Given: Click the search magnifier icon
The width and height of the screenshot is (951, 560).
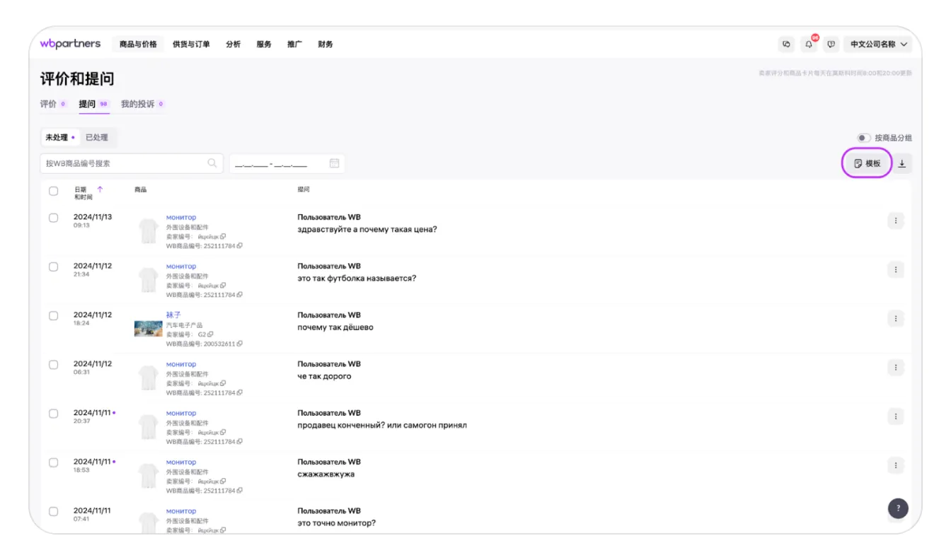Looking at the screenshot, I should point(212,163).
